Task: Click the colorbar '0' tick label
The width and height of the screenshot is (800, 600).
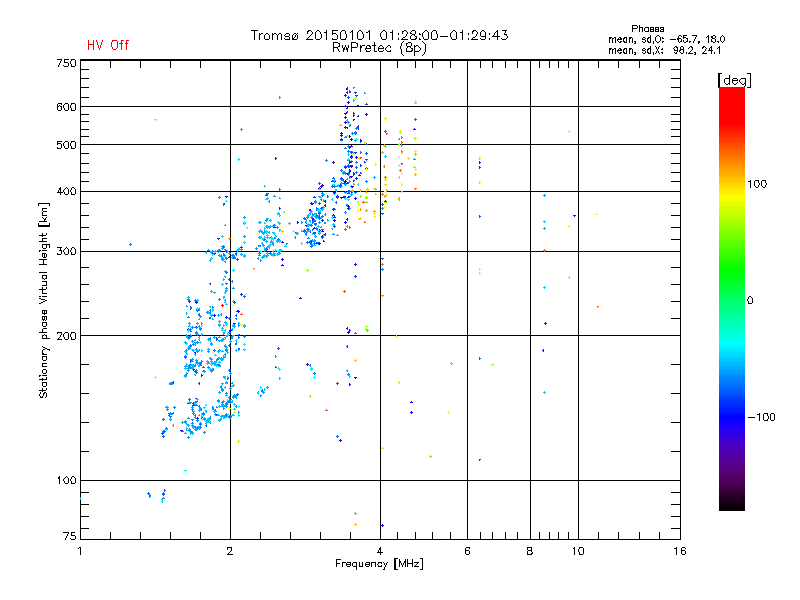Action: click(x=749, y=301)
